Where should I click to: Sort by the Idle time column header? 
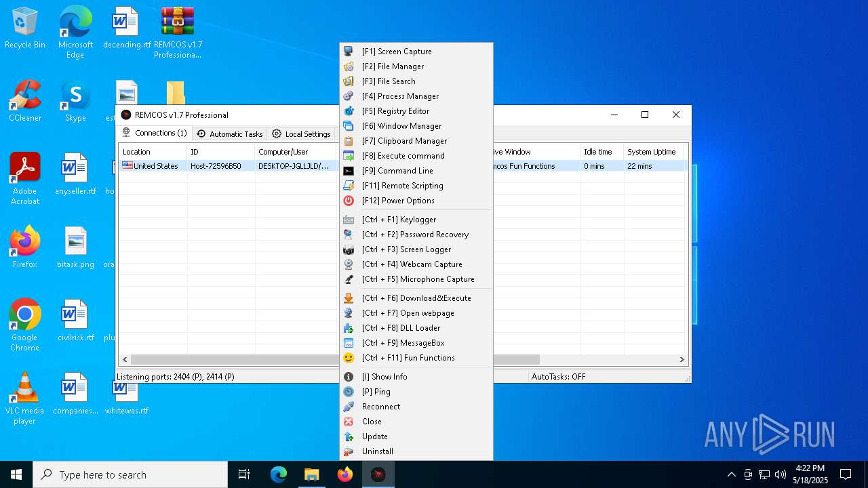[601, 152]
